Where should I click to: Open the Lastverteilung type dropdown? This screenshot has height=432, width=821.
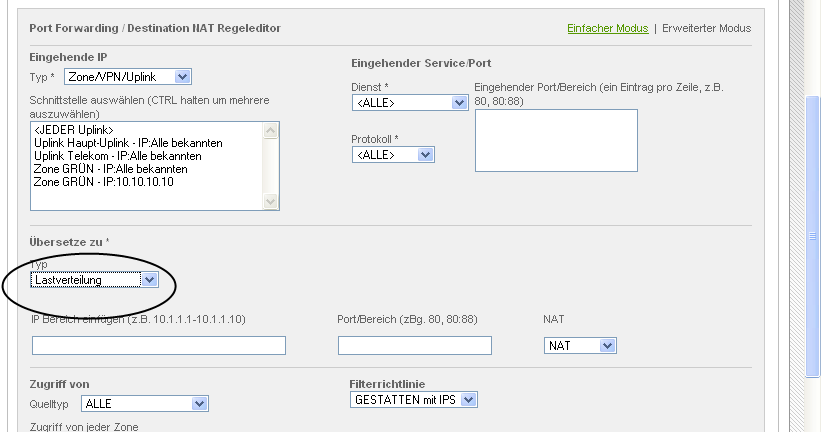(x=94, y=280)
